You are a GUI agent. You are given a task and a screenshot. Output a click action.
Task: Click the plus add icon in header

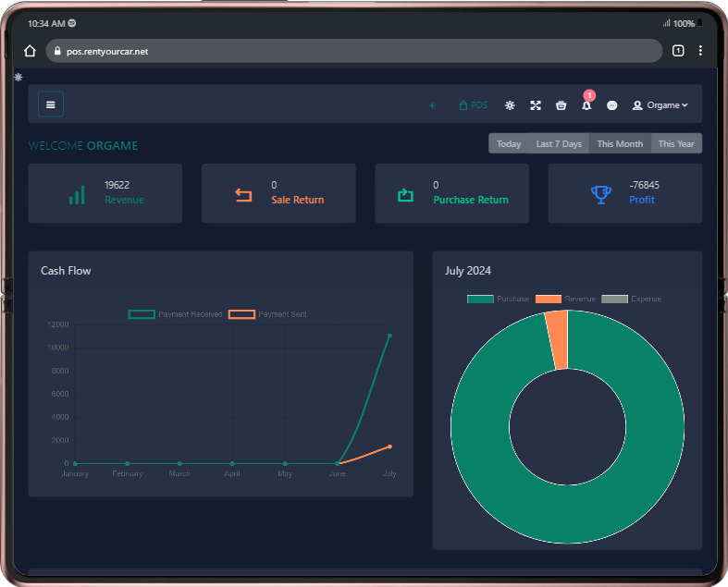(432, 105)
